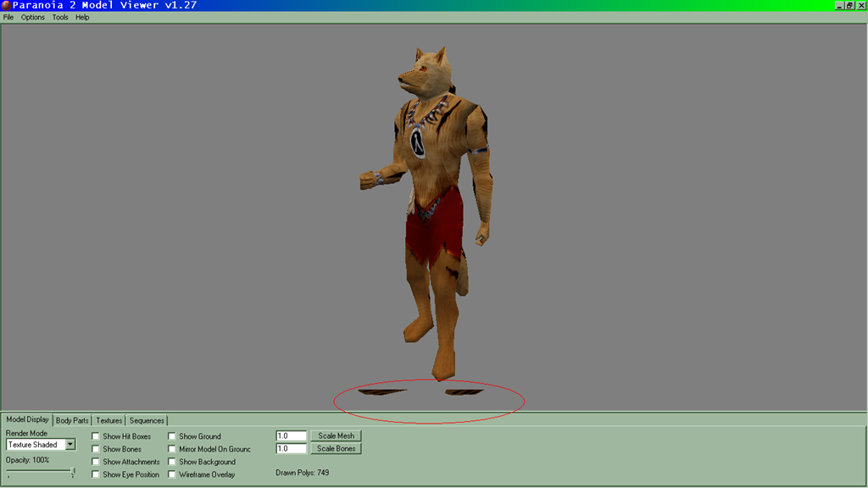The height and width of the screenshot is (488, 868).
Task: Enable the Show Ground checkbox
Action: [172, 436]
